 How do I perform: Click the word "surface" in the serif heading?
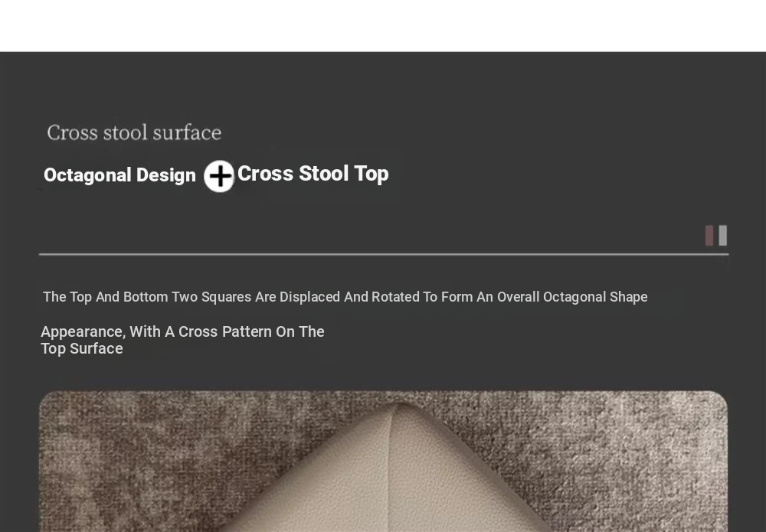pos(187,132)
